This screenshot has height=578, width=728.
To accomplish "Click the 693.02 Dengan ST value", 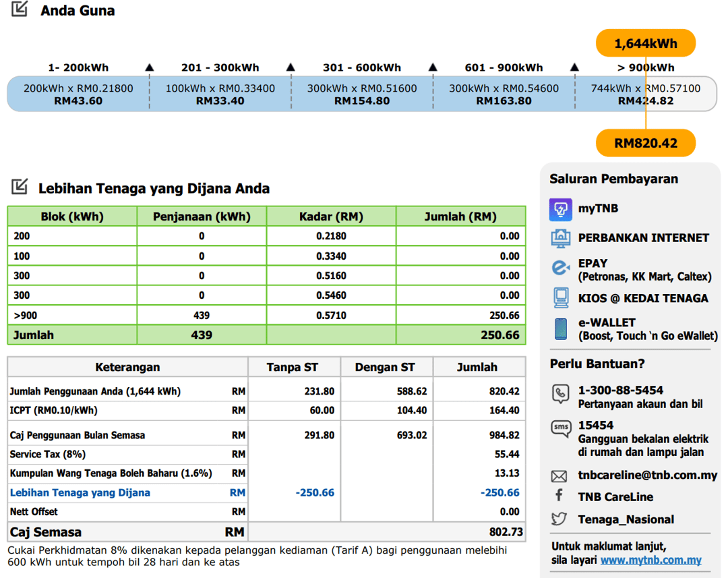I will [x=411, y=436].
